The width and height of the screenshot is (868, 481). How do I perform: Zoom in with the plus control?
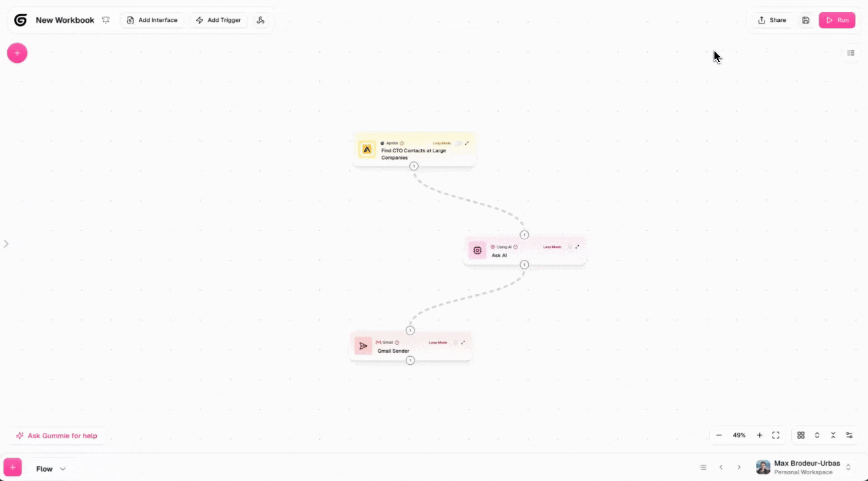tap(759, 435)
